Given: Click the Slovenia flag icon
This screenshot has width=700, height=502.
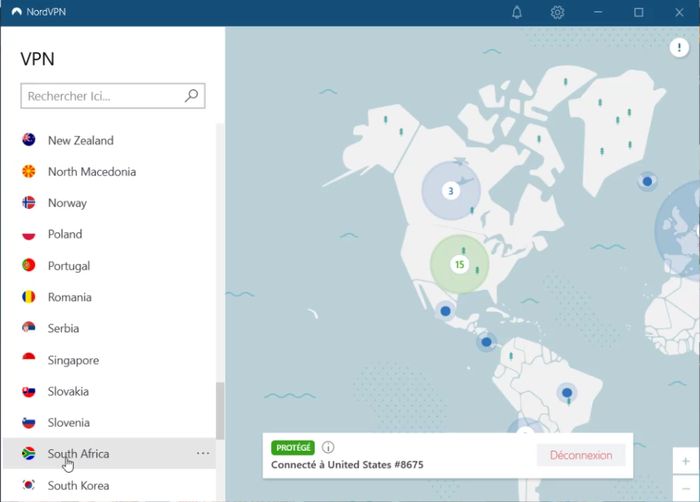Looking at the screenshot, I should pyautogui.click(x=29, y=423).
